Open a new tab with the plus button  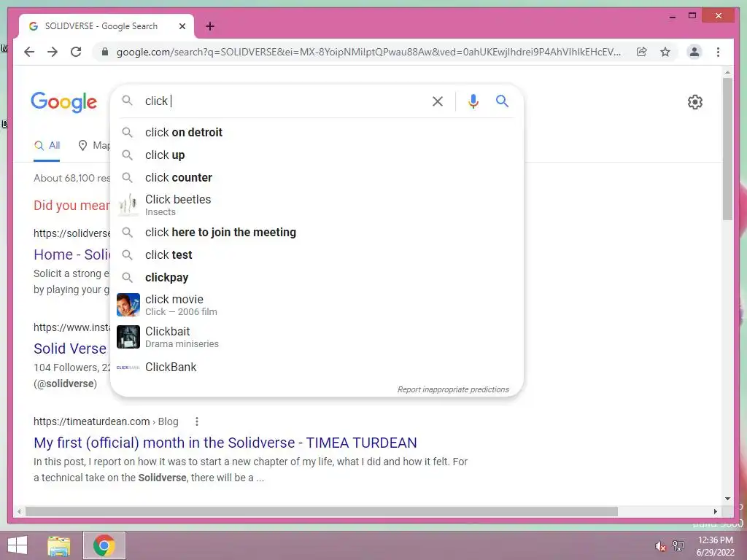210,26
